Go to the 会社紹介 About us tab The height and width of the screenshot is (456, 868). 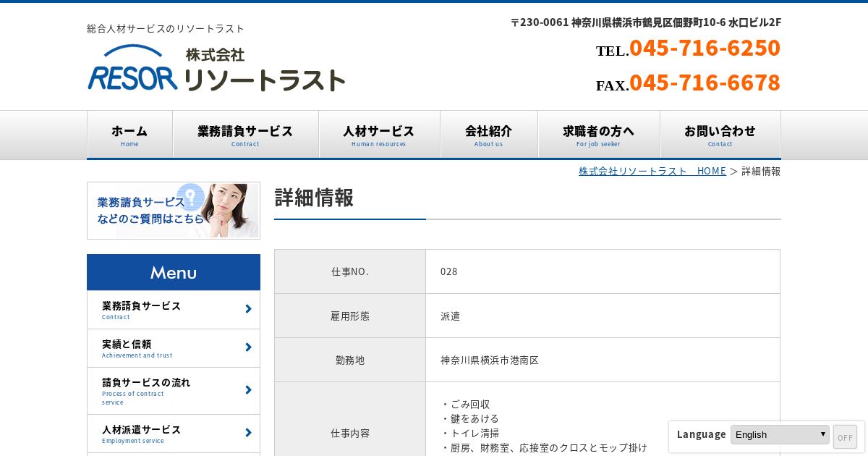tap(489, 135)
